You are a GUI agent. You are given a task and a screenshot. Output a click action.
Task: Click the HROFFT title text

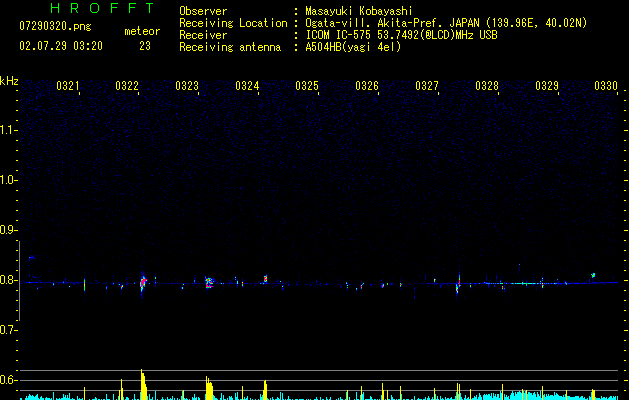(103, 8)
